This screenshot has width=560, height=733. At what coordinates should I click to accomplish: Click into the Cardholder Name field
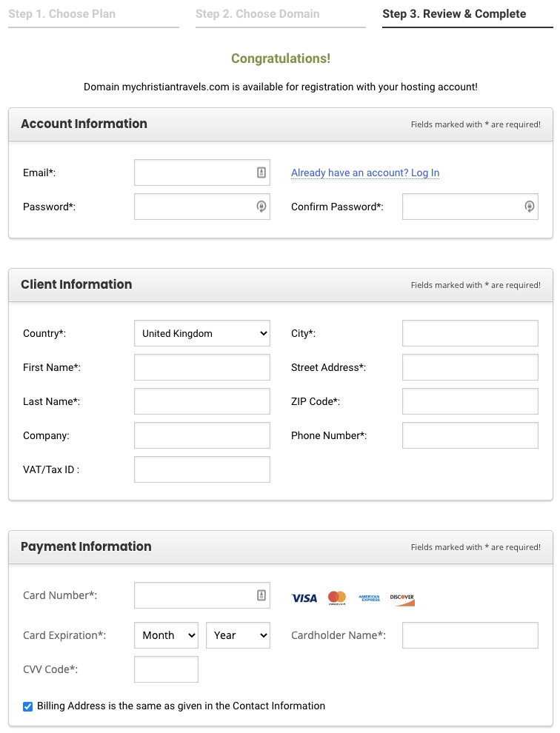point(470,635)
